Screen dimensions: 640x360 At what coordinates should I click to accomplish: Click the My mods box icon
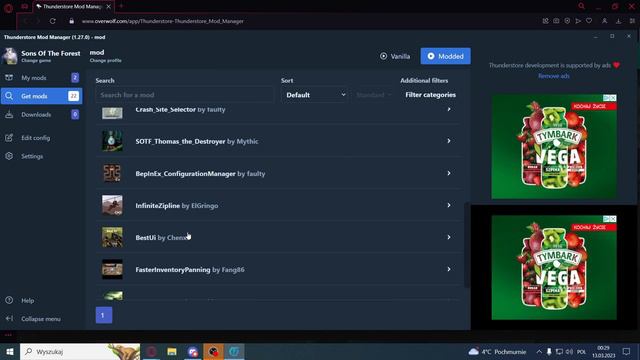[9, 78]
